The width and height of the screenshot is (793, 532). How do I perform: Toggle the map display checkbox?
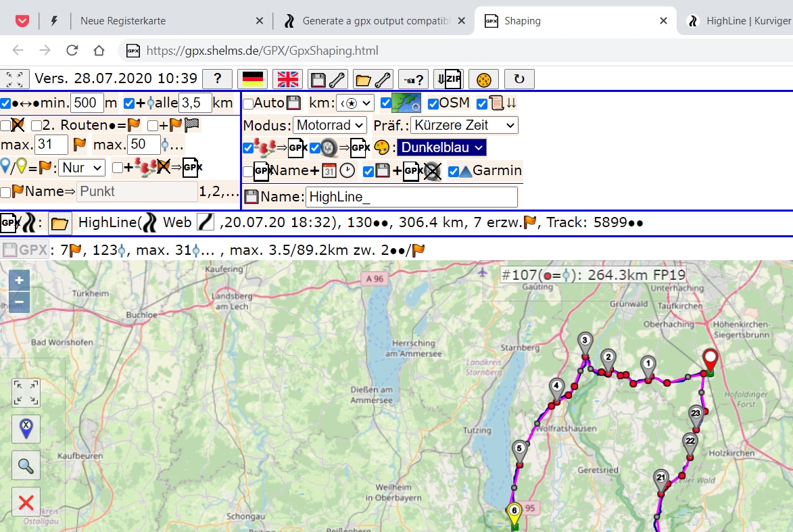(386, 103)
